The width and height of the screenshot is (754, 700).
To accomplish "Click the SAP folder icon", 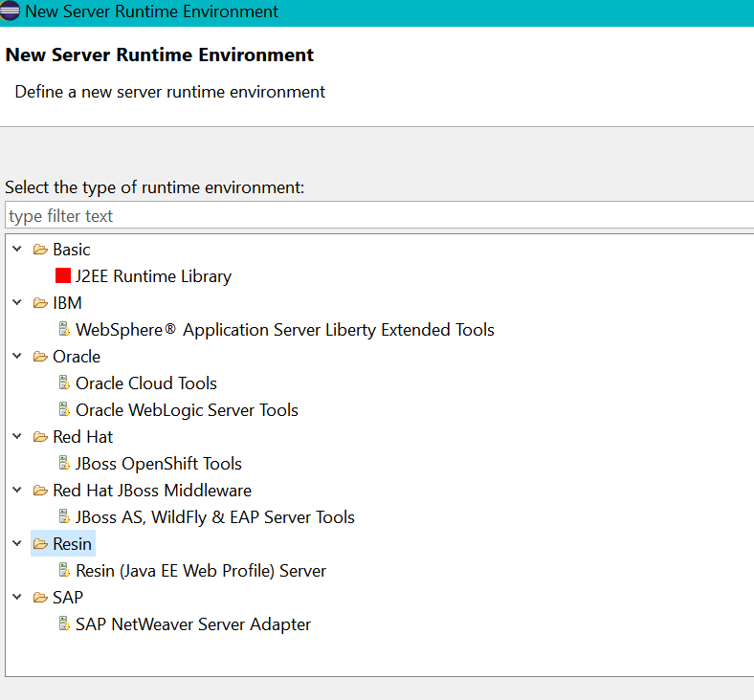I will click(40, 597).
